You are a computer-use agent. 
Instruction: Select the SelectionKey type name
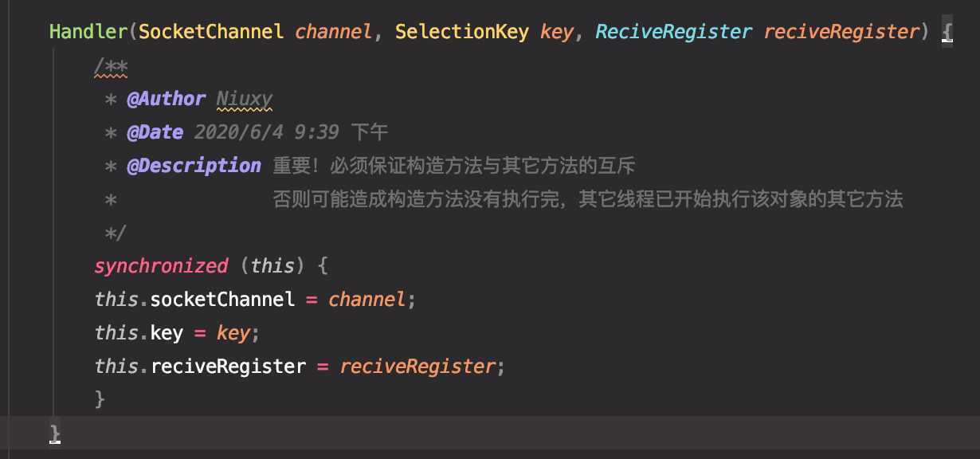coord(462,32)
